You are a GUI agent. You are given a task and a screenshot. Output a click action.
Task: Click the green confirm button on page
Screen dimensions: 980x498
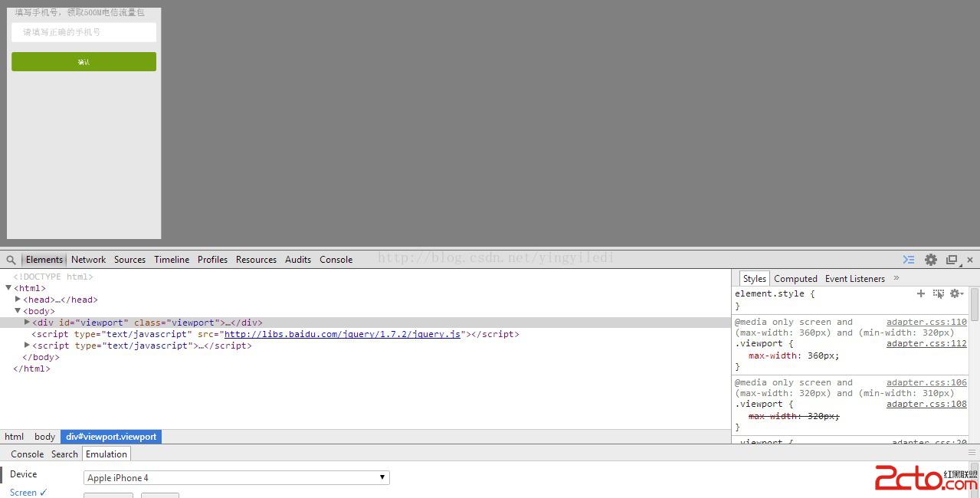(x=84, y=62)
